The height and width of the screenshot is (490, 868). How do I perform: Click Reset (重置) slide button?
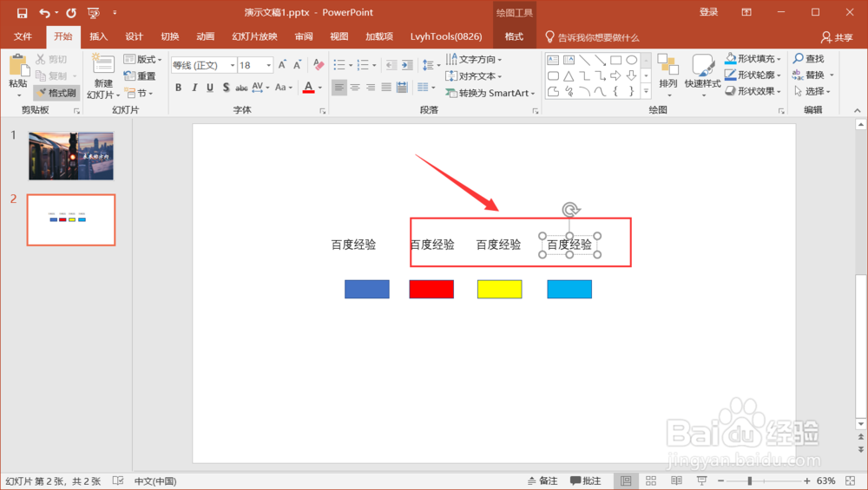coord(140,75)
